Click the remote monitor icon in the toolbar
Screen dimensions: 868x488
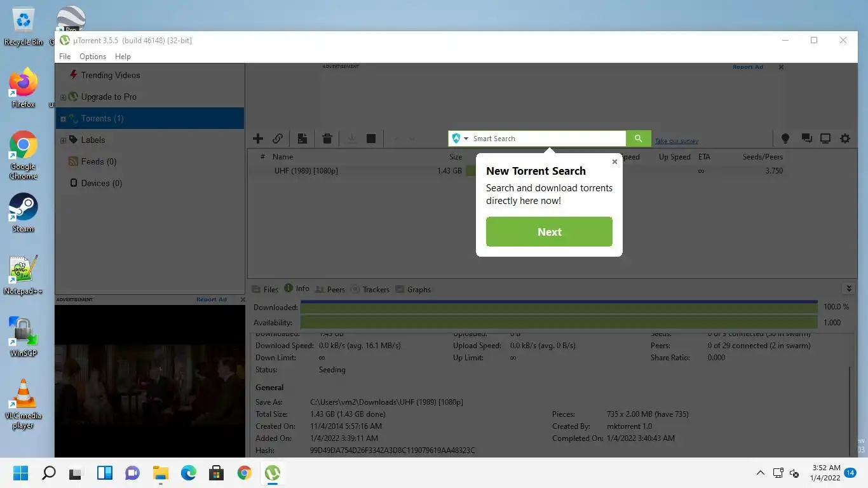825,139
